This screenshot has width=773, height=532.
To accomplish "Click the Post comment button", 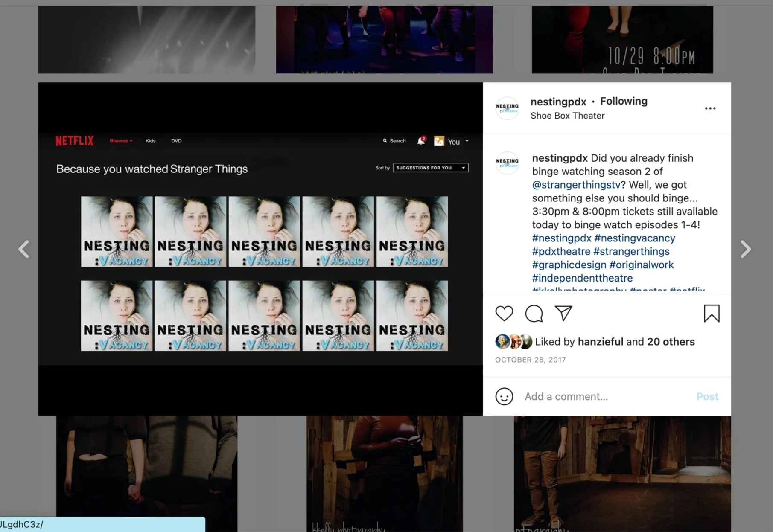I will coord(707,396).
